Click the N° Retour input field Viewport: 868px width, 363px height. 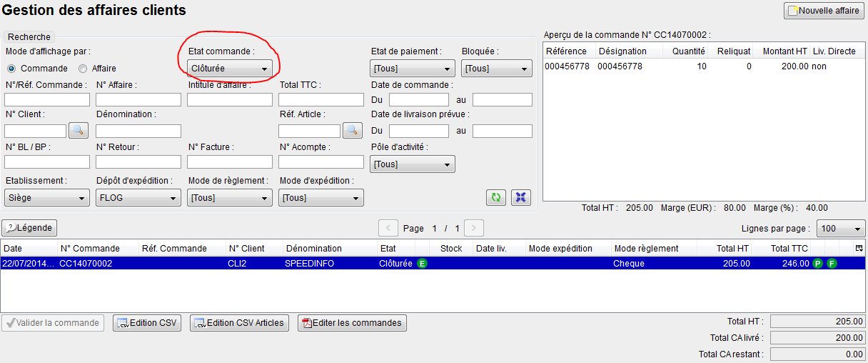click(138, 161)
